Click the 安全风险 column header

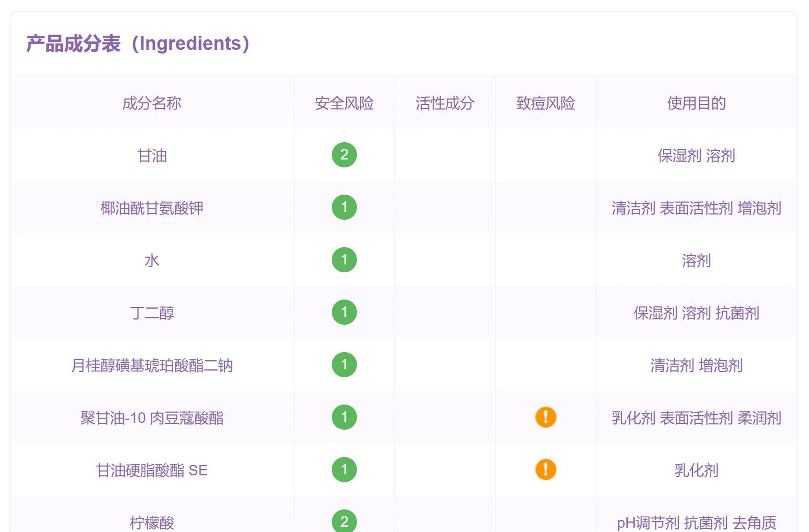(344, 103)
